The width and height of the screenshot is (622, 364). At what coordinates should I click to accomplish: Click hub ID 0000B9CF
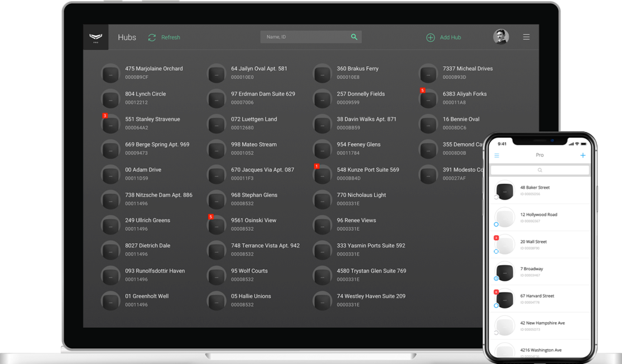136,78
